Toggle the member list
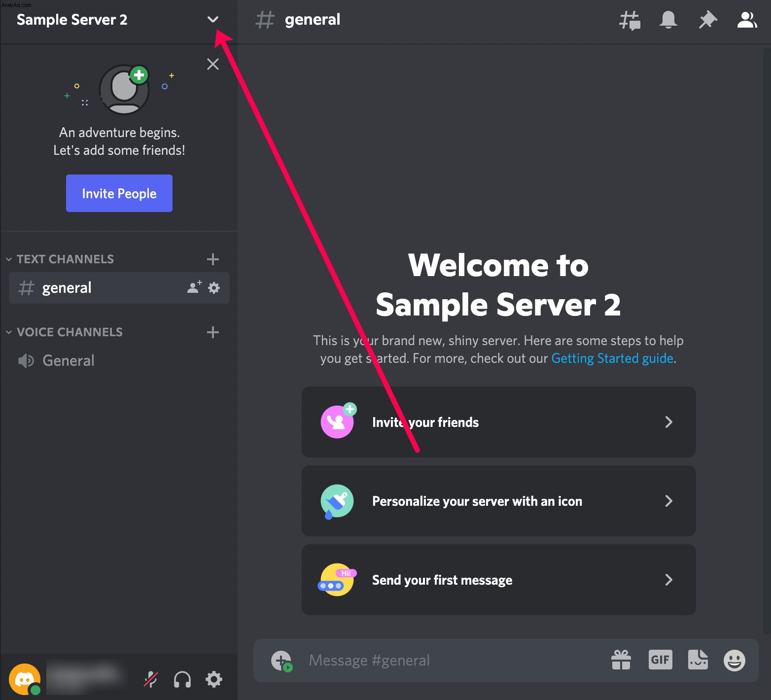 tap(747, 20)
